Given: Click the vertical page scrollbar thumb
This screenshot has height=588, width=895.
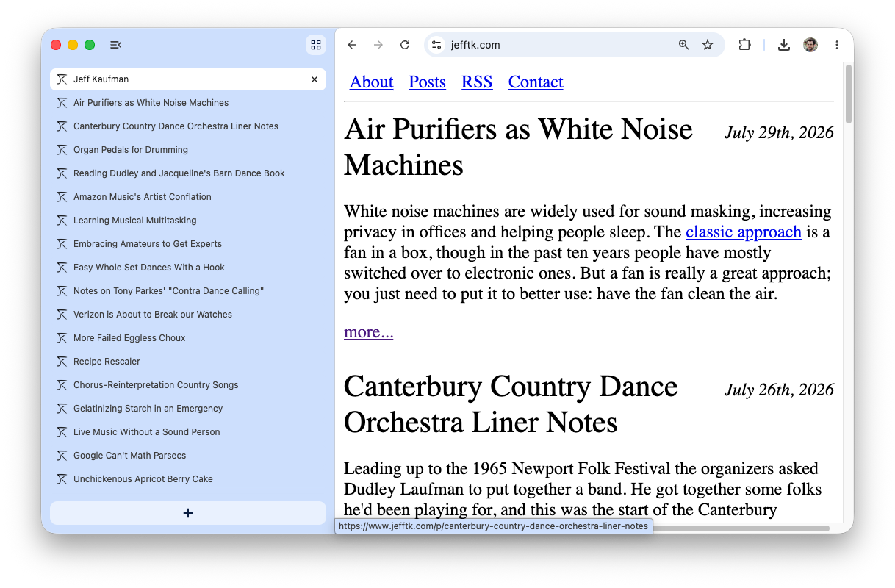Looking at the screenshot, I should click(x=849, y=94).
